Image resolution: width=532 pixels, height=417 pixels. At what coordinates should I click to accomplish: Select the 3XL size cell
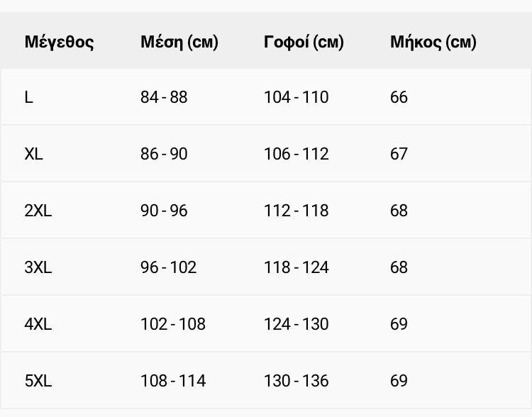tap(38, 267)
